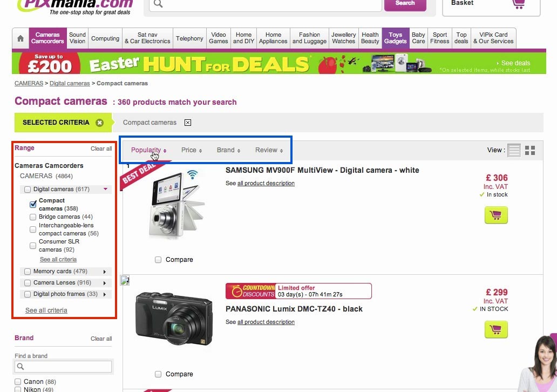Click Clear all in Range section
Screen dimensions: 557x392
click(x=101, y=148)
